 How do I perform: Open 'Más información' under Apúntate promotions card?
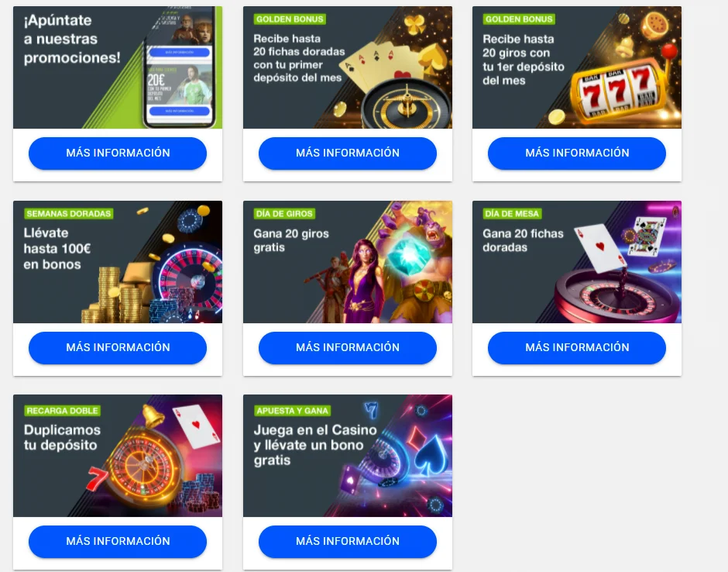coord(118,153)
